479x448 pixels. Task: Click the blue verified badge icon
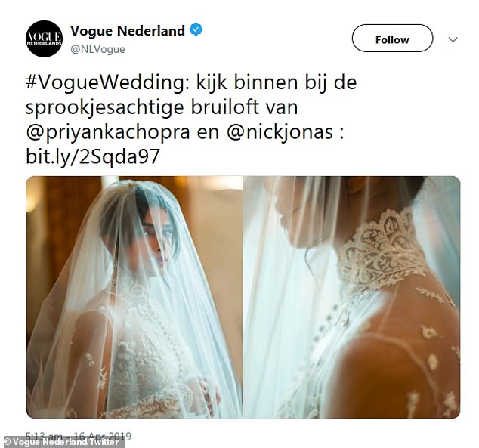pos(196,30)
